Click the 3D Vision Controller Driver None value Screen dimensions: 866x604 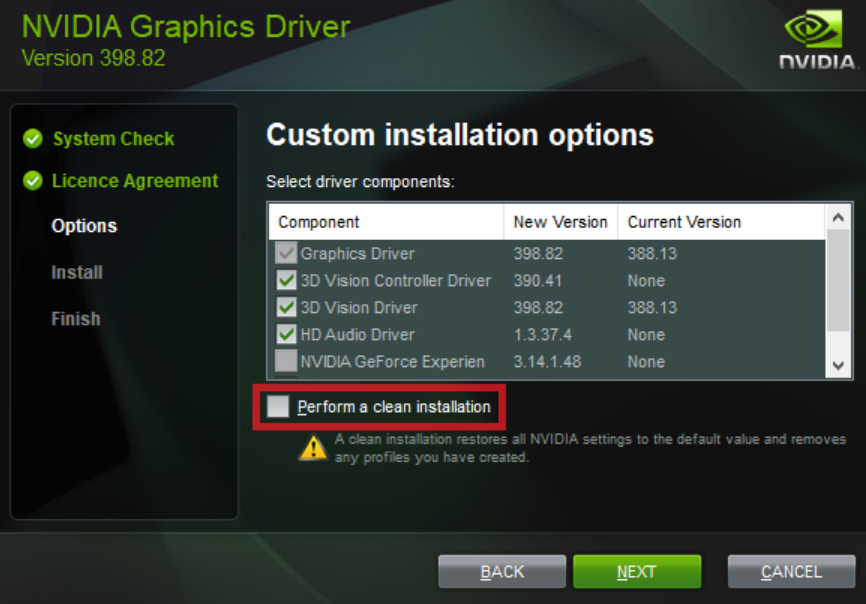646,280
